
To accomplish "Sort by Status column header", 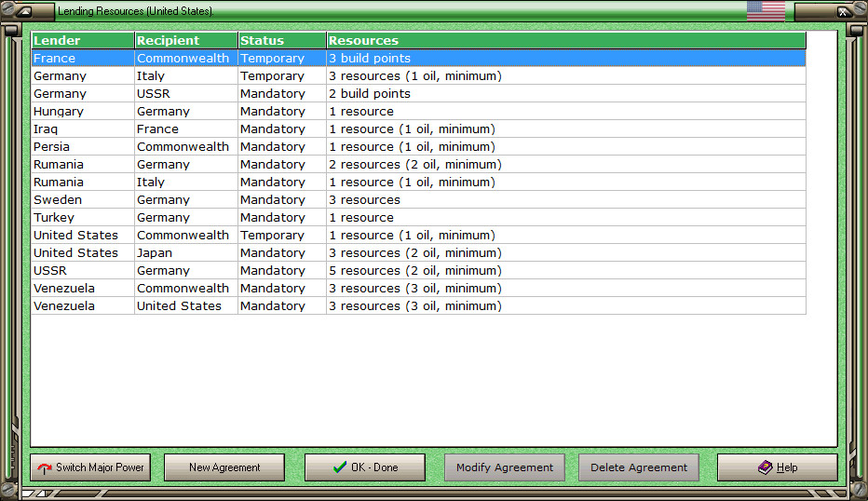I will 282,40.
